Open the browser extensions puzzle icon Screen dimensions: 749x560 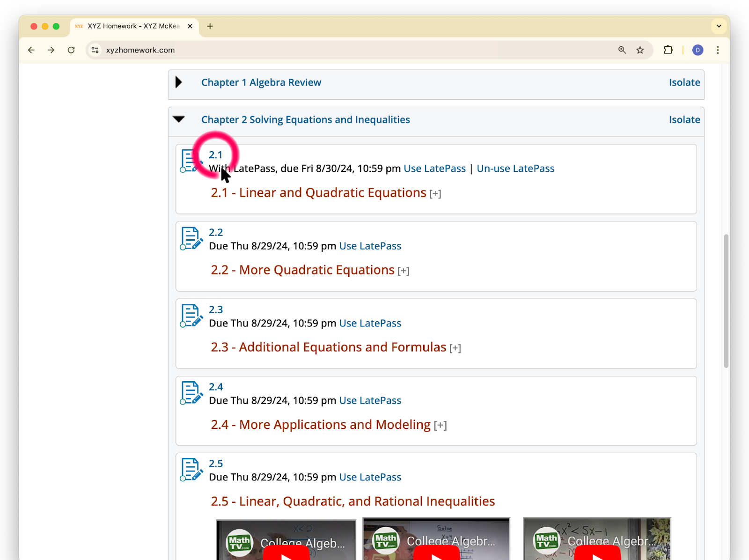pyautogui.click(x=668, y=50)
